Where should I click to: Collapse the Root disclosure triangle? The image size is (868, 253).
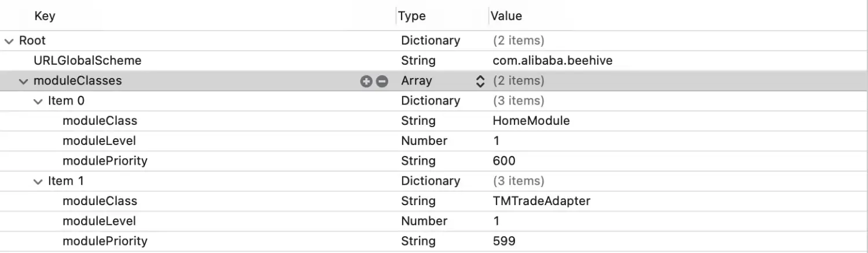(9, 41)
